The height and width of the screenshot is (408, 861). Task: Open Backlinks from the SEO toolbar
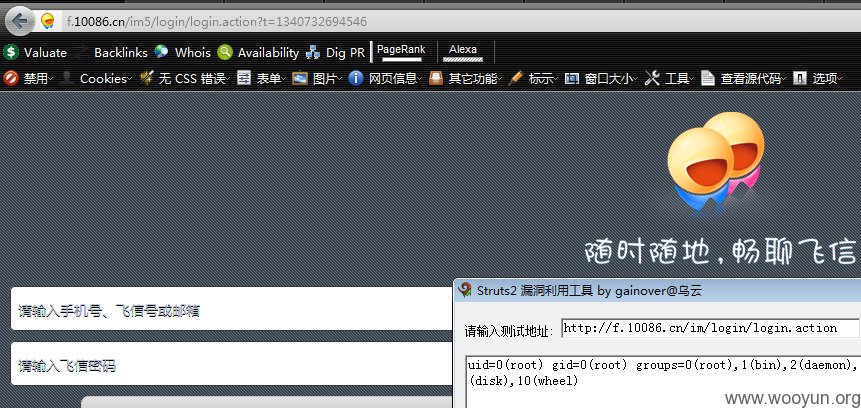click(x=121, y=53)
